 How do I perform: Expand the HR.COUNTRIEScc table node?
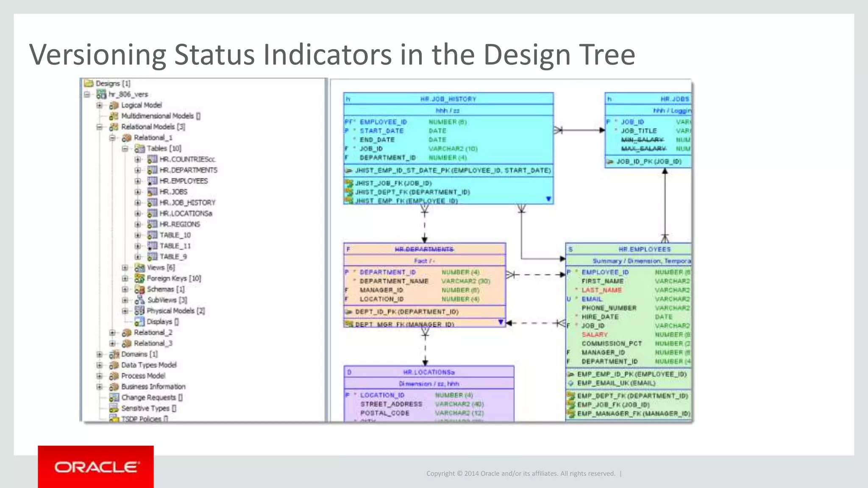[x=138, y=159]
